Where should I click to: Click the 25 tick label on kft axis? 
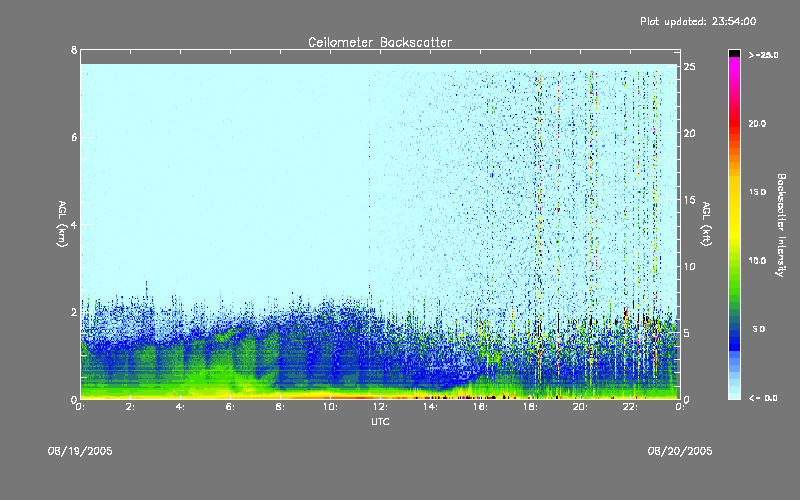click(690, 67)
